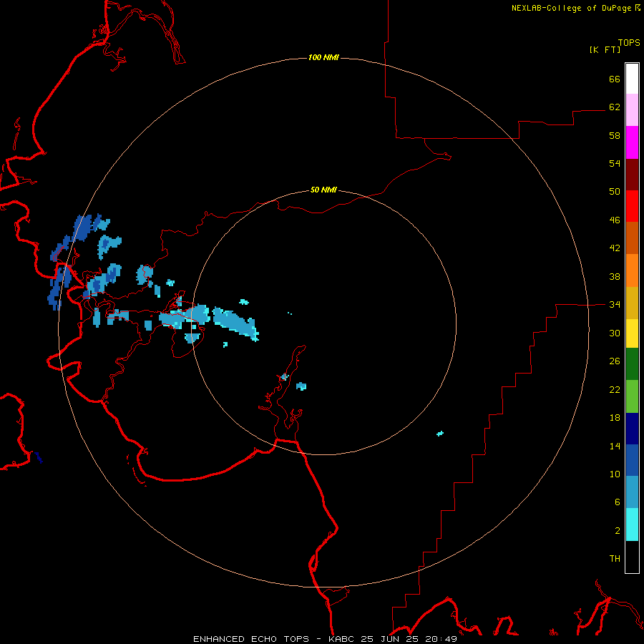Click the "2" legend value
This screenshot has height=644, width=644.
pyautogui.click(x=618, y=530)
